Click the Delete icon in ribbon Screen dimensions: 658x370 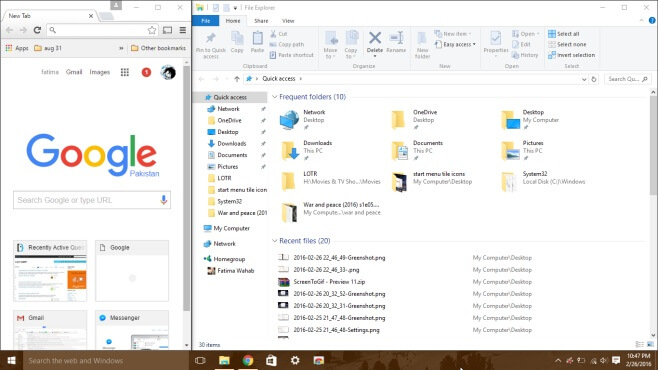pos(375,38)
